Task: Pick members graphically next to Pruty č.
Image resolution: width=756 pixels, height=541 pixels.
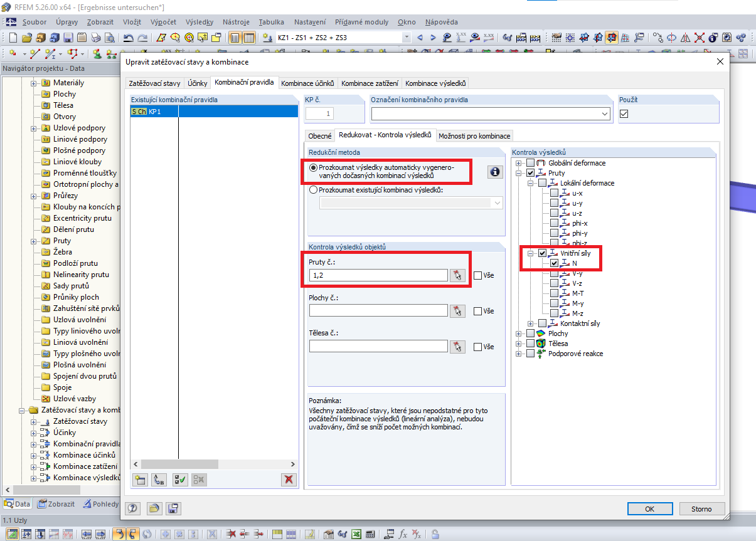Action: (x=457, y=275)
